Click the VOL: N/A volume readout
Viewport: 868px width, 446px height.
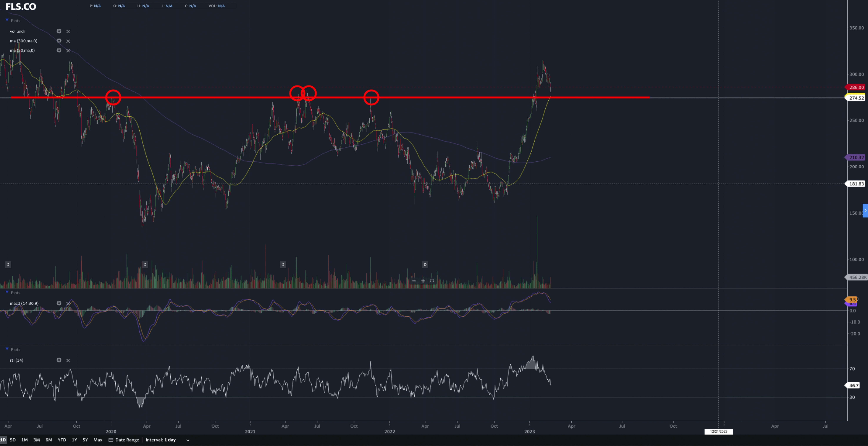tap(217, 6)
